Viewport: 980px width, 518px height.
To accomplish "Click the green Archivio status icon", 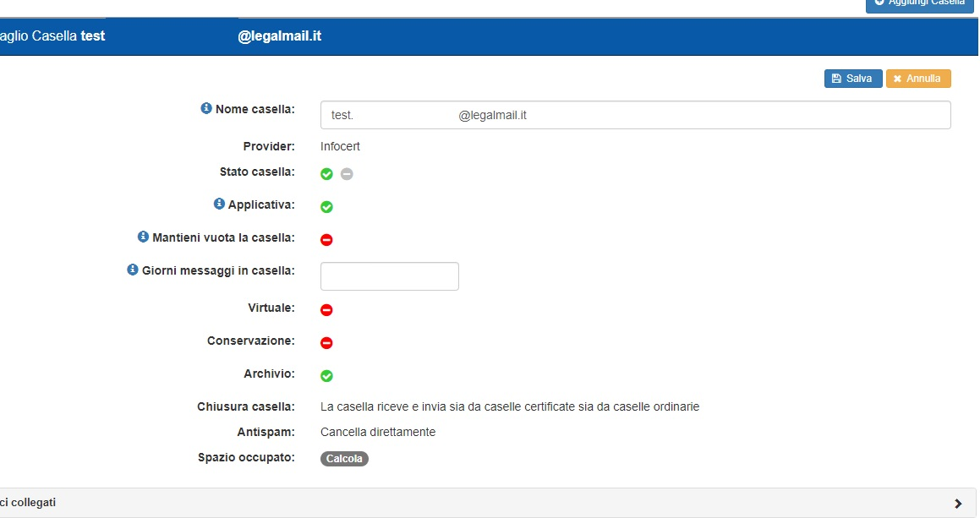I will (x=326, y=376).
